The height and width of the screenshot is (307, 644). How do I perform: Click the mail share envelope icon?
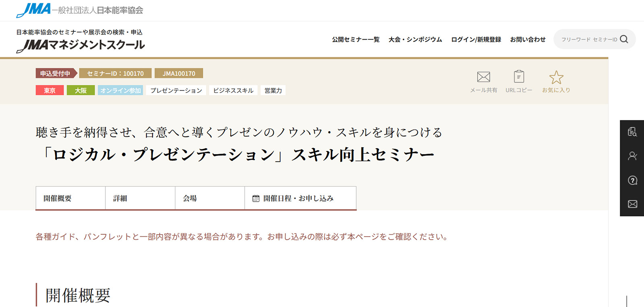pyautogui.click(x=483, y=77)
